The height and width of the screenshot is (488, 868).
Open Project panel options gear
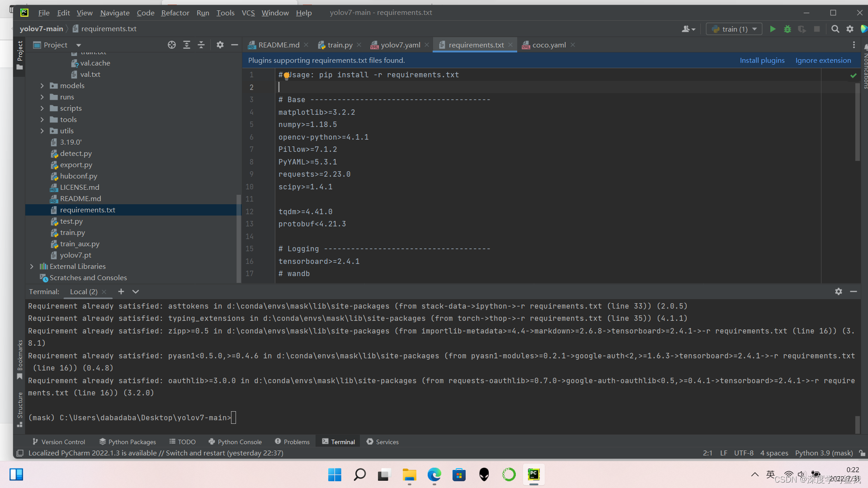click(220, 45)
